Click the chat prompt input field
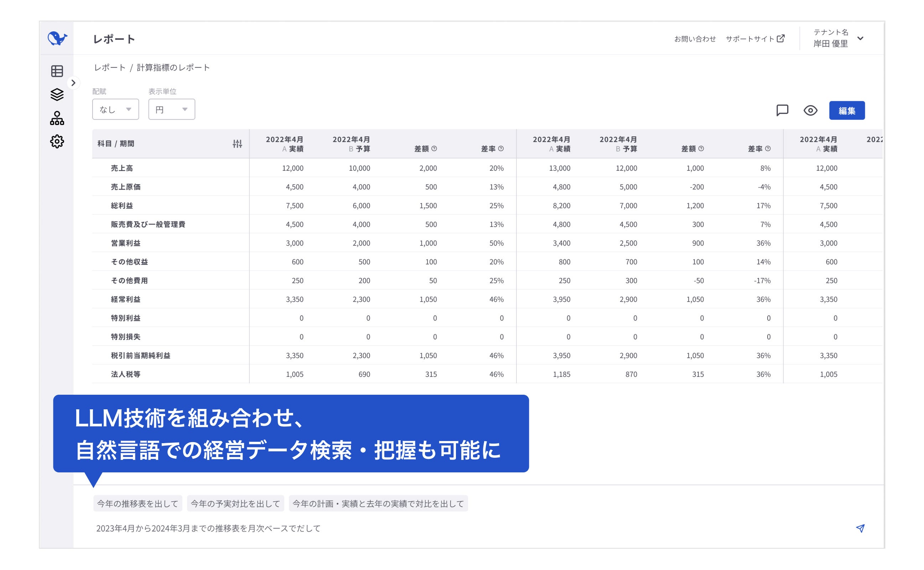Viewport: 924px width, 570px height. pos(452,528)
